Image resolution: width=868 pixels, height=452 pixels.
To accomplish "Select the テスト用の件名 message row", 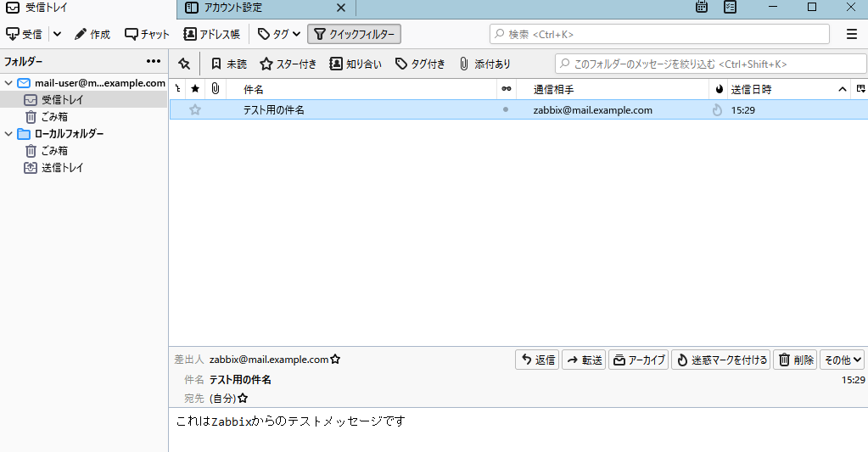I will (x=518, y=109).
